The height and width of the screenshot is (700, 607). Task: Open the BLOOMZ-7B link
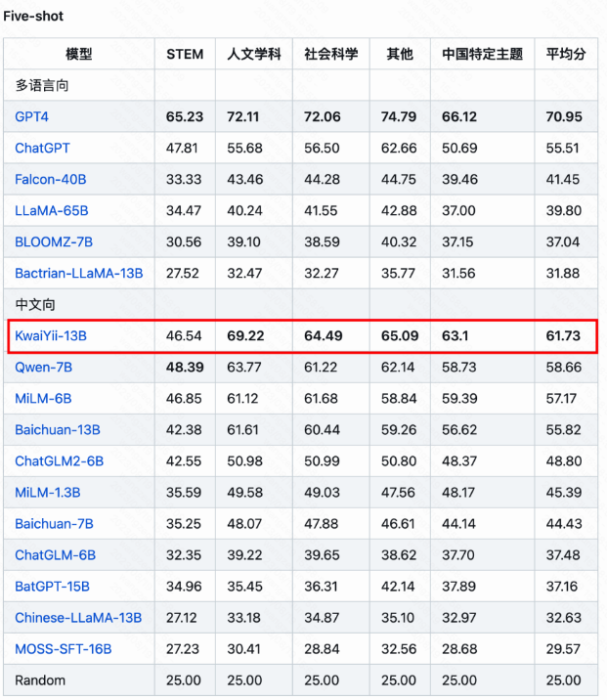(54, 241)
